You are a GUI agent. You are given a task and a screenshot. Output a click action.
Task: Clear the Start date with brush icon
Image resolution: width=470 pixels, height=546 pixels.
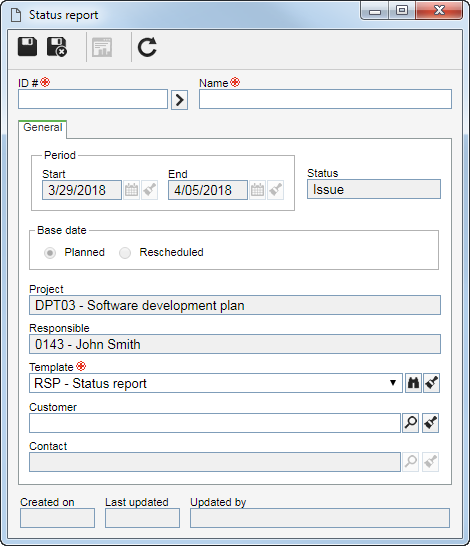pos(150,190)
